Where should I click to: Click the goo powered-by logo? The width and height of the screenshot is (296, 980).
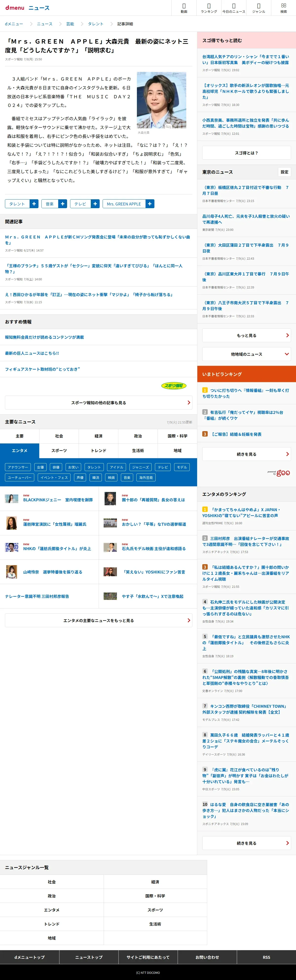tap(278, 473)
